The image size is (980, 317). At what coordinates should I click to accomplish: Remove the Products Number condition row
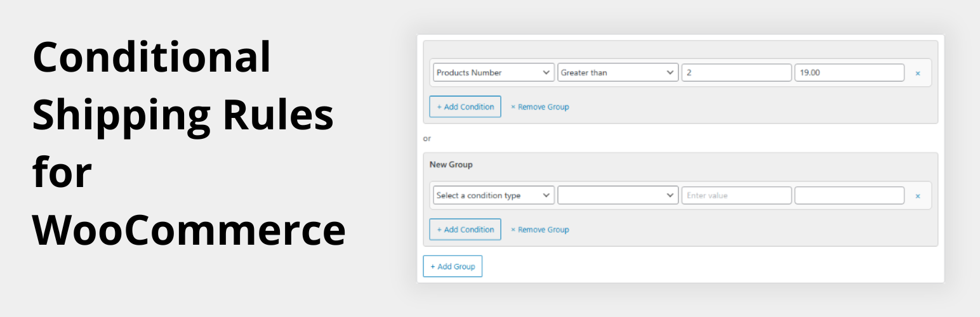(917, 73)
